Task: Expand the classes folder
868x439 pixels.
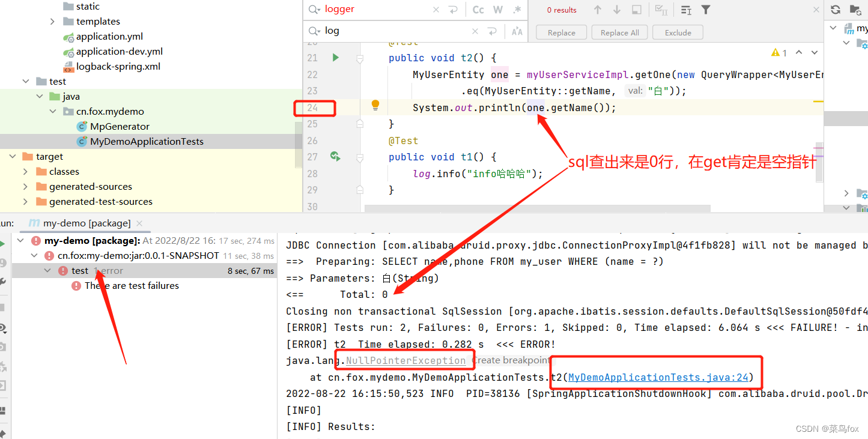Action: [26, 172]
